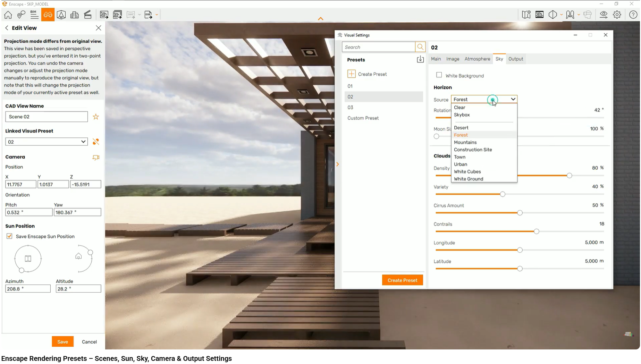Screen dimensions: 641x364
Task: Click the Screenshot export icon
Action: [x=104, y=15]
